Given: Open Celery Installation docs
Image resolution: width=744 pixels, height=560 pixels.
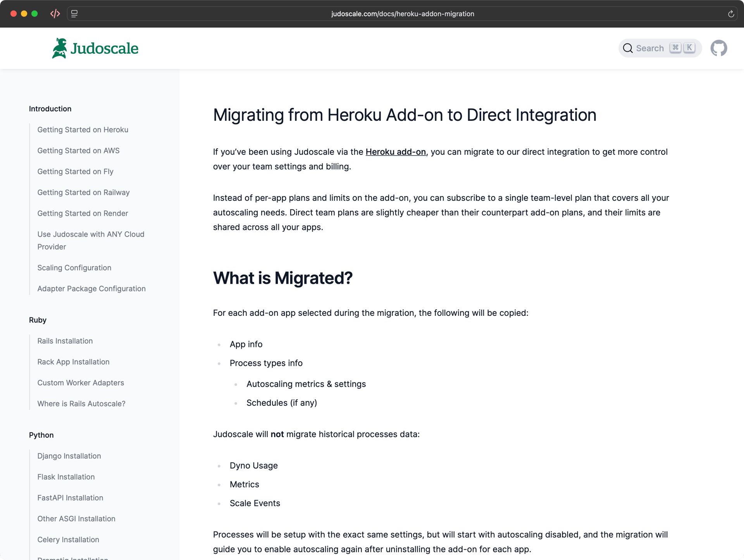Looking at the screenshot, I should click(x=68, y=540).
